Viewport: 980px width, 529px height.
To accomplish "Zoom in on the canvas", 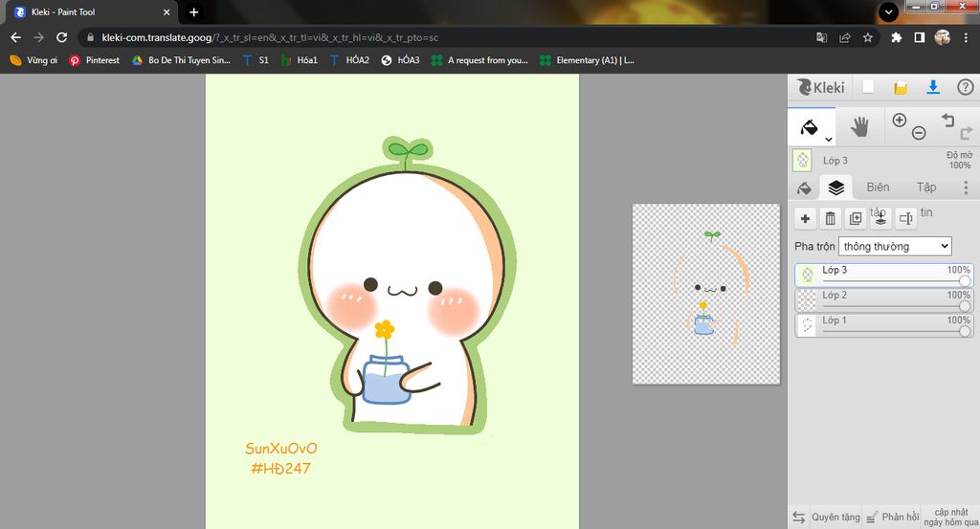I will click(x=900, y=120).
